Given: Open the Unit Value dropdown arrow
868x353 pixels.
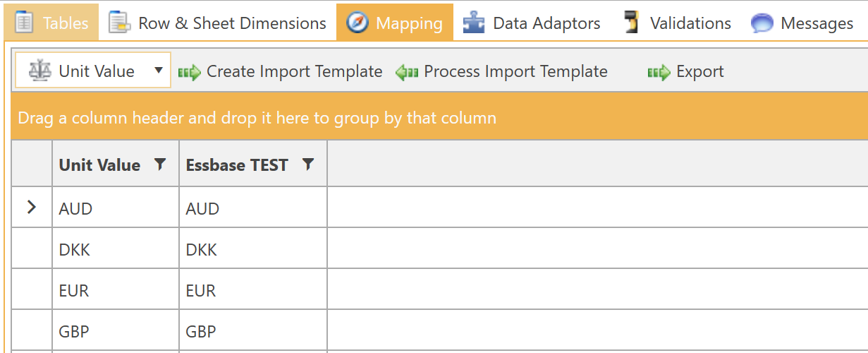Looking at the screenshot, I should (158, 71).
